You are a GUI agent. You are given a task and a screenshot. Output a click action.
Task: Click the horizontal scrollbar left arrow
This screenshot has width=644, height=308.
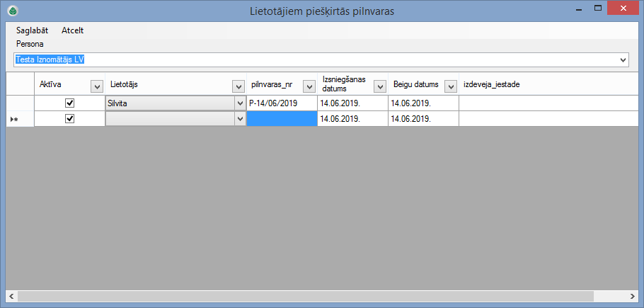[x=11, y=296]
